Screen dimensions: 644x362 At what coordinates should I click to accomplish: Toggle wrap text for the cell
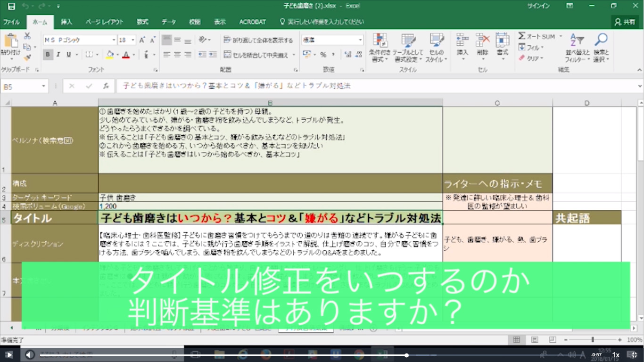coord(258,40)
